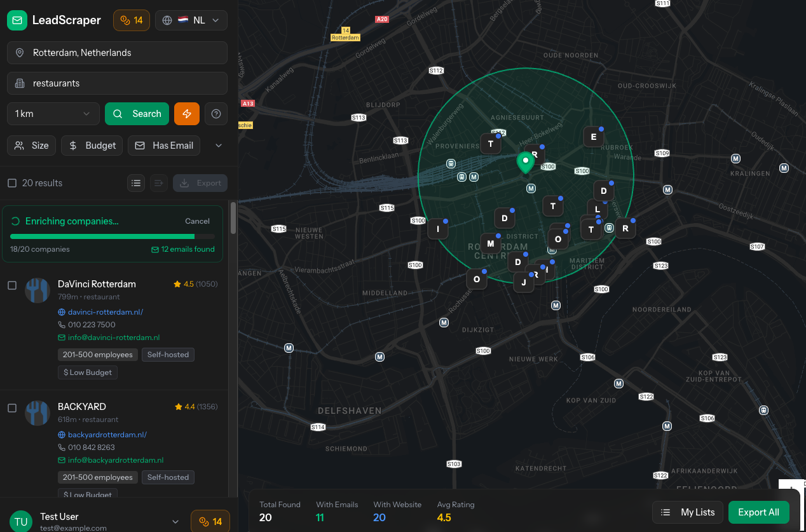
Task: Toggle the Has Email filter
Action: pyautogui.click(x=164, y=146)
